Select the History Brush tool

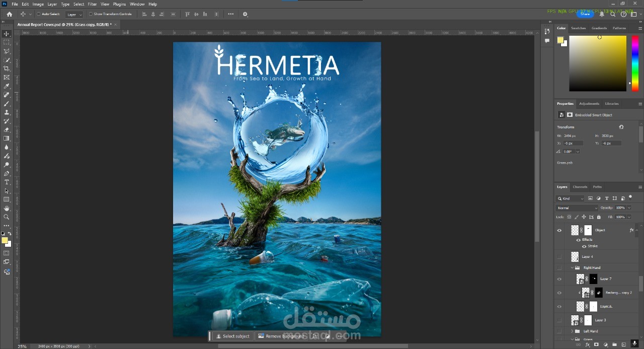(x=7, y=121)
